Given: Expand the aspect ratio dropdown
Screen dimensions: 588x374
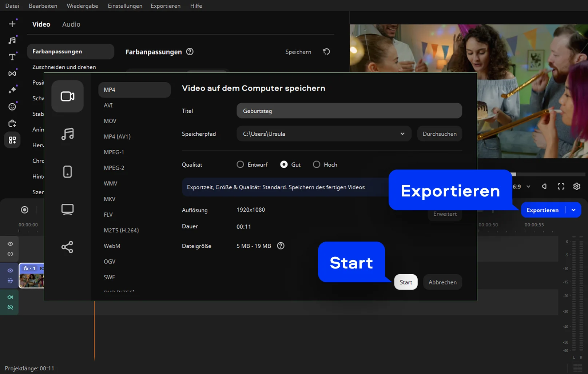Looking at the screenshot, I should coord(528,187).
